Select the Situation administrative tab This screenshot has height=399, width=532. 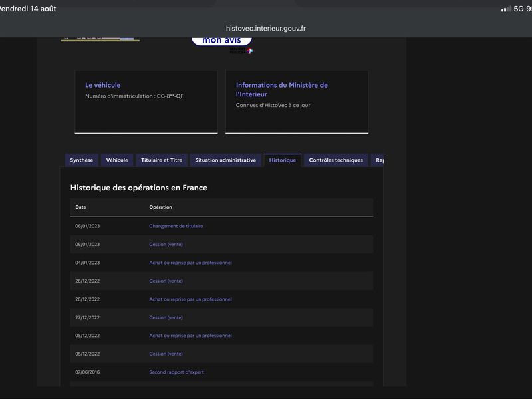click(x=225, y=160)
